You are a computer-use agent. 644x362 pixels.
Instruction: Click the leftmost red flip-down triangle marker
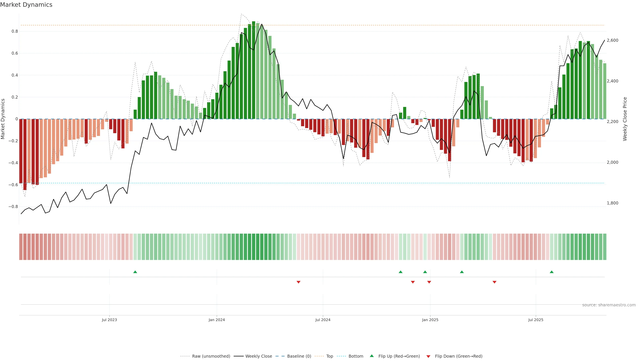click(x=298, y=282)
